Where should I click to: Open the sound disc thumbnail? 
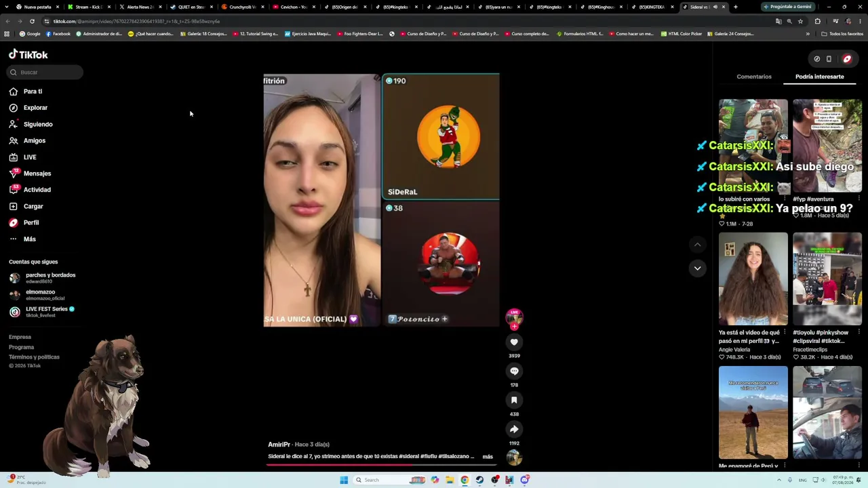tap(514, 458)
